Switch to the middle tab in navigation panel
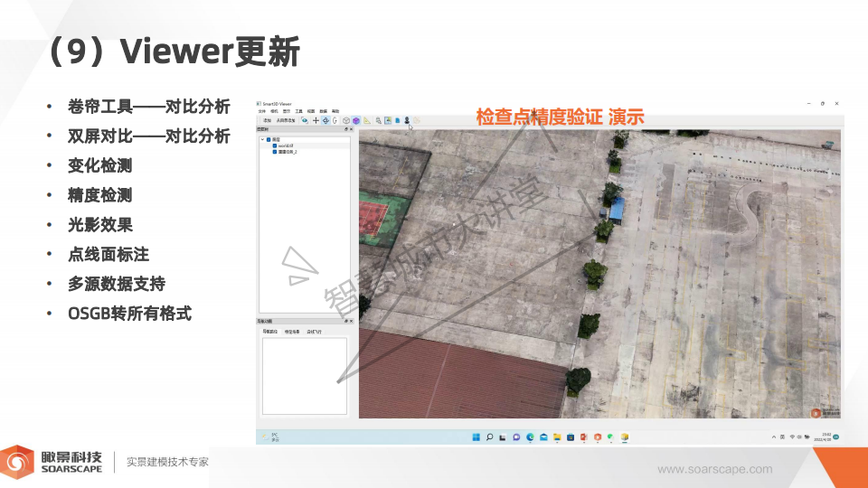This screenshot has height=488, width=868. (x=292, y=332)
